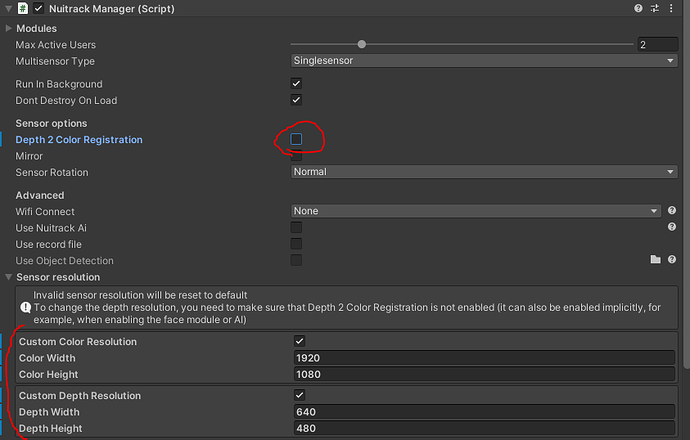The height and width of the screenshot is (440, 690).
Task: Click the Depth Height field showing 480
Action: click(x=484, y=428)
